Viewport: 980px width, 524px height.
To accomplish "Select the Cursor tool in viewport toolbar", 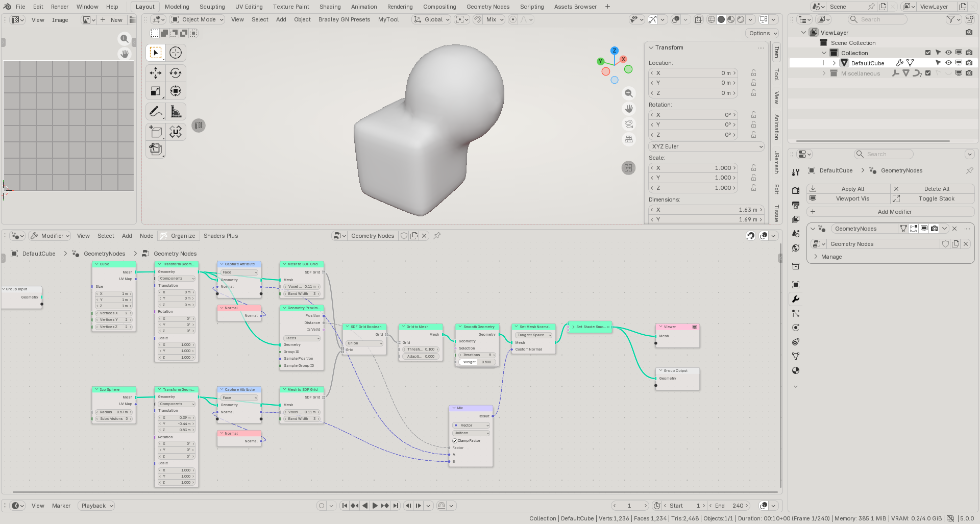I will (176, 53).
